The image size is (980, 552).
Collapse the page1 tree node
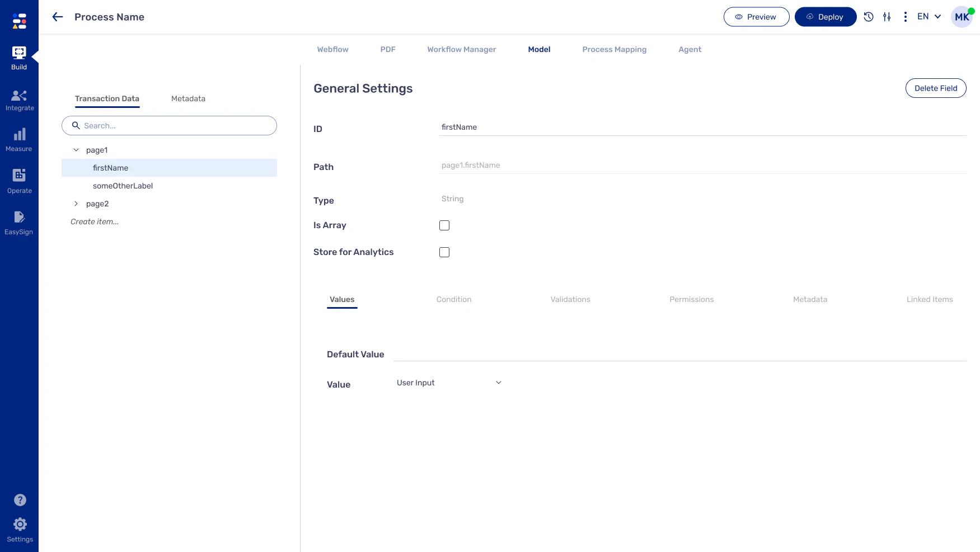pos(76,150)
